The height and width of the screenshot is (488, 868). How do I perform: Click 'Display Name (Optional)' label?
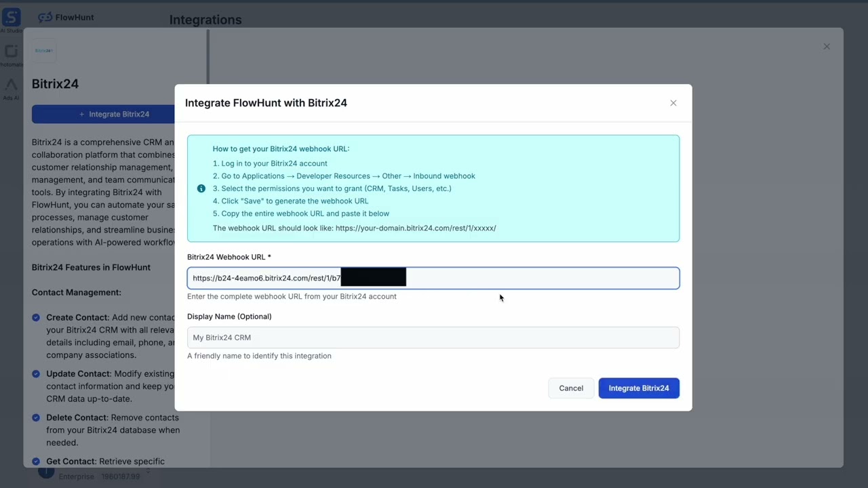point(229,317)
